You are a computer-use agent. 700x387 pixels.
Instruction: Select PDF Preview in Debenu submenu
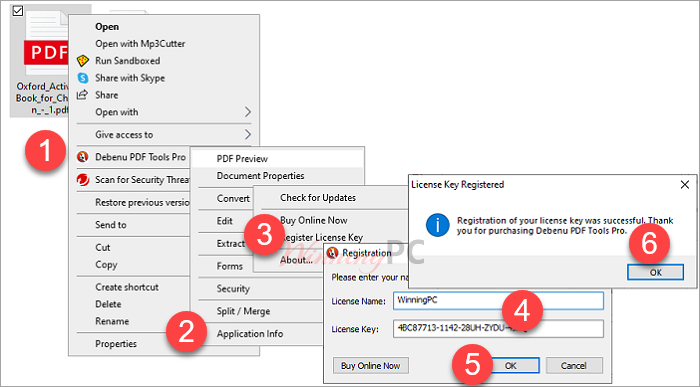click(x=242, y=159)
